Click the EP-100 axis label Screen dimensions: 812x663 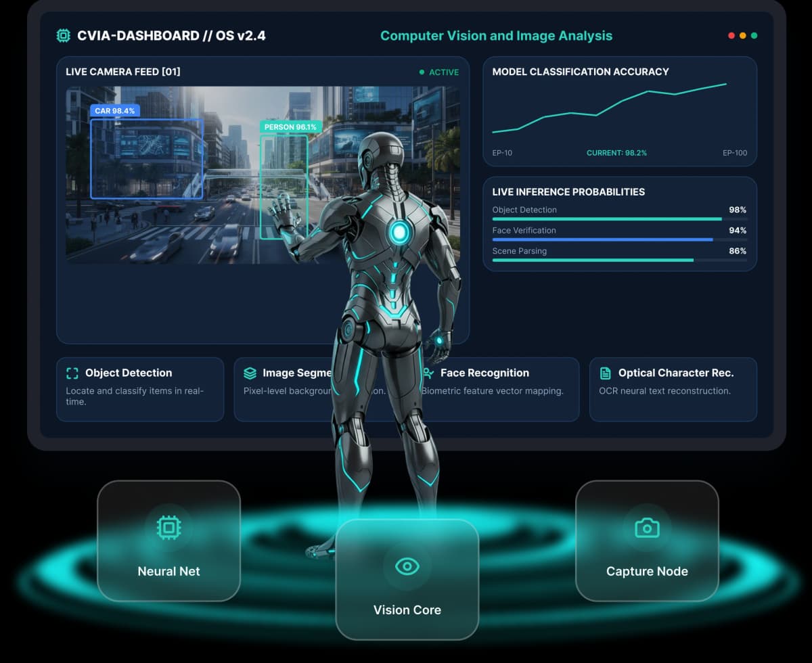[x=735, y=153]
